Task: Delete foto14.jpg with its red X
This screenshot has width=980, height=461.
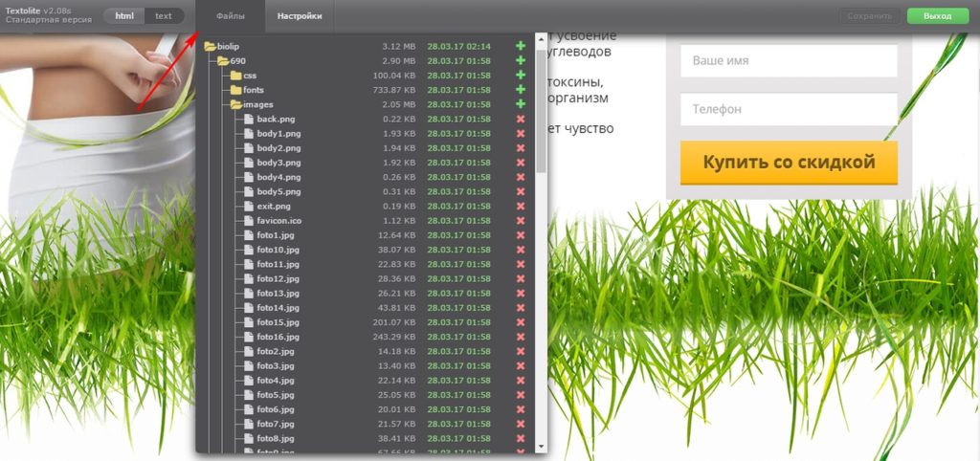Action: point(520,307)
